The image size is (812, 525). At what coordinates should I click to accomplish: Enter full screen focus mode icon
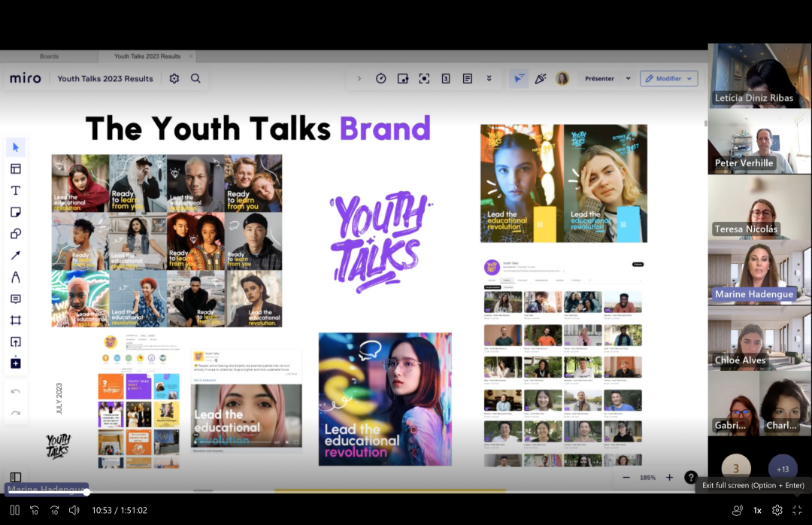pos(424,78)
